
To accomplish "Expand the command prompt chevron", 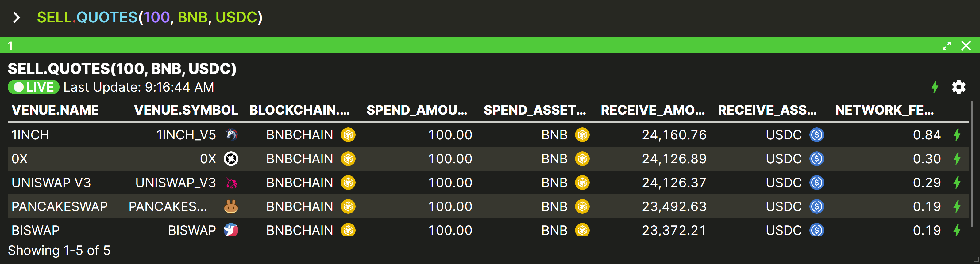I will (16, 17).
